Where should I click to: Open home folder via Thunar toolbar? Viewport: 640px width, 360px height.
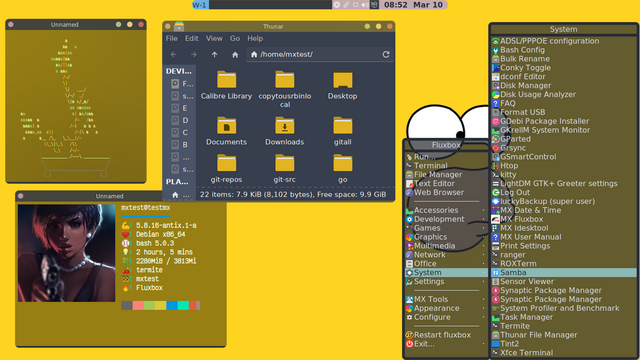click(x=235, y=54)
